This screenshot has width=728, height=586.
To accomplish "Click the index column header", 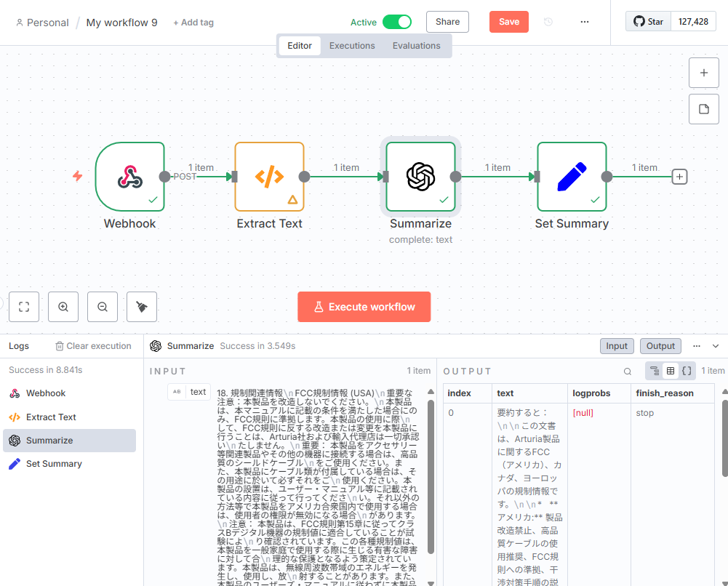I will (468, 393).
